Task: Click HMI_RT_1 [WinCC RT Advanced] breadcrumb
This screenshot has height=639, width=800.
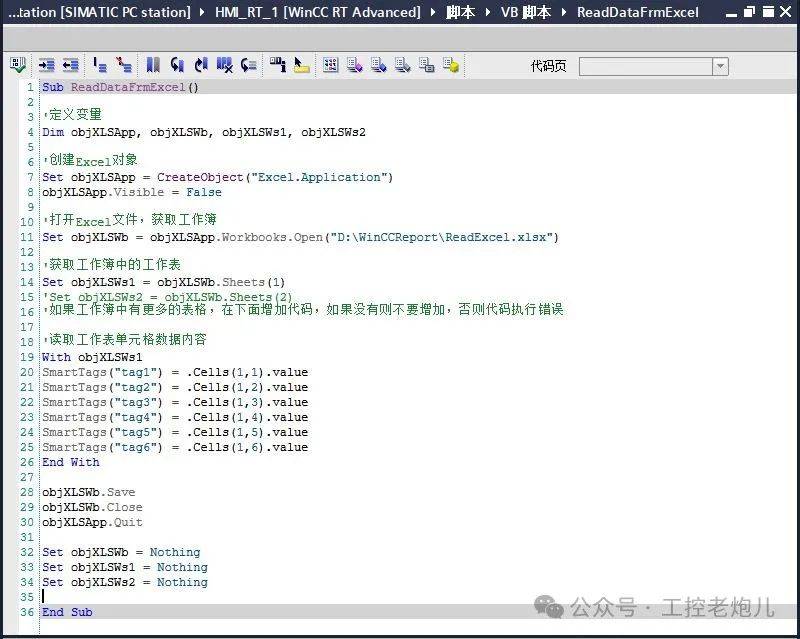Action: click(x=318, y=12)
